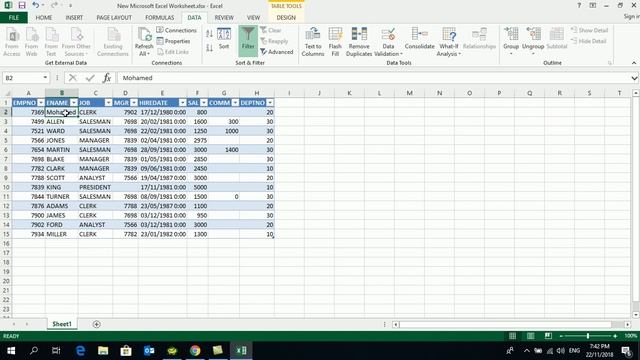Screen dimensions: 640x360
Task: Click the Undo icon
Action: [36, 5]
